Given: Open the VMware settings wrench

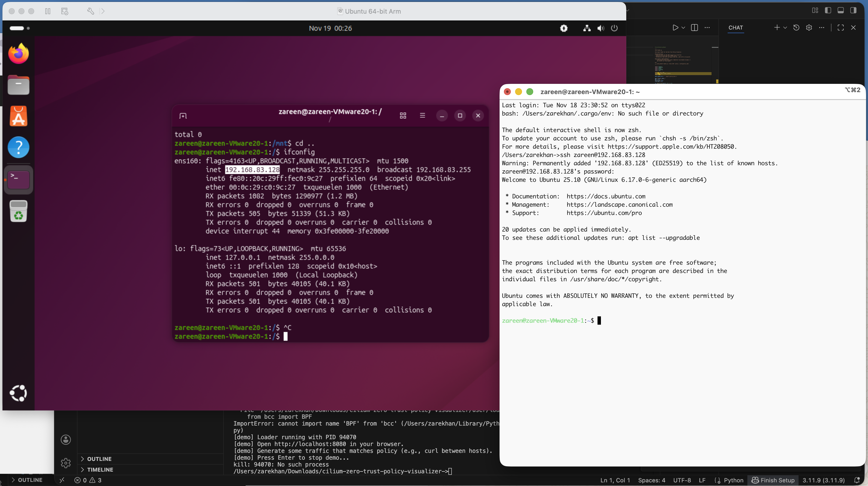Looking at the screenshot, I should pyautogui.click(x=90, y=11).
